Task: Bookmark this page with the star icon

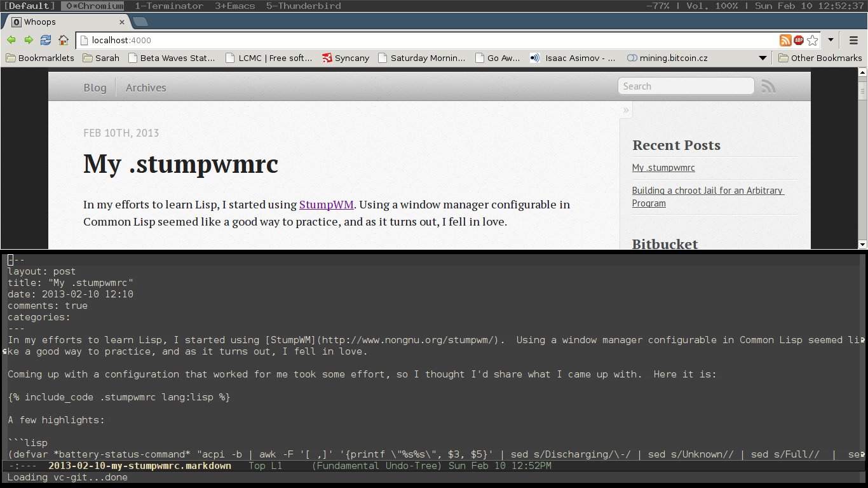Action: tap(813, 40)
